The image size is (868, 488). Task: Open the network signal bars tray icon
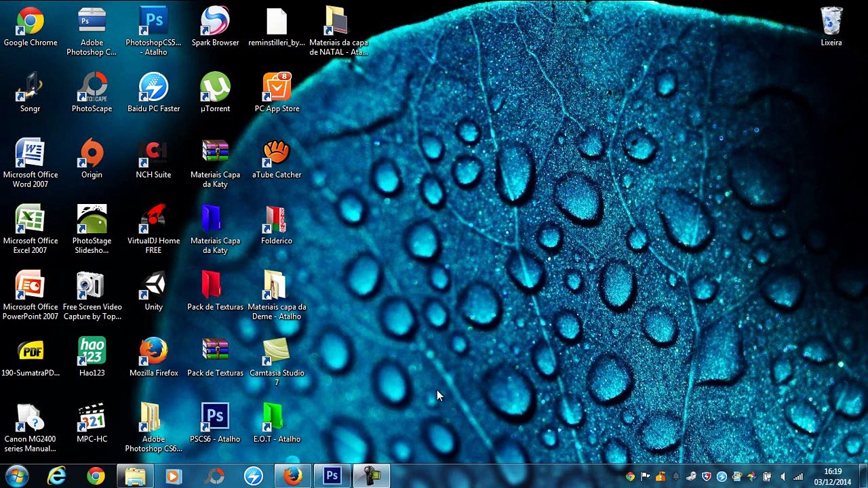click(x=798, y=476)
